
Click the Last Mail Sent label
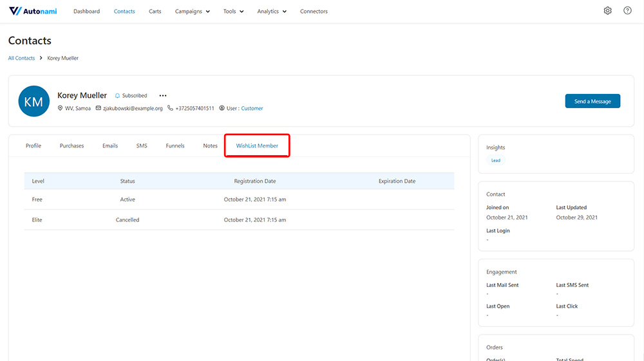pyautogui.click(x=502, y=285)
